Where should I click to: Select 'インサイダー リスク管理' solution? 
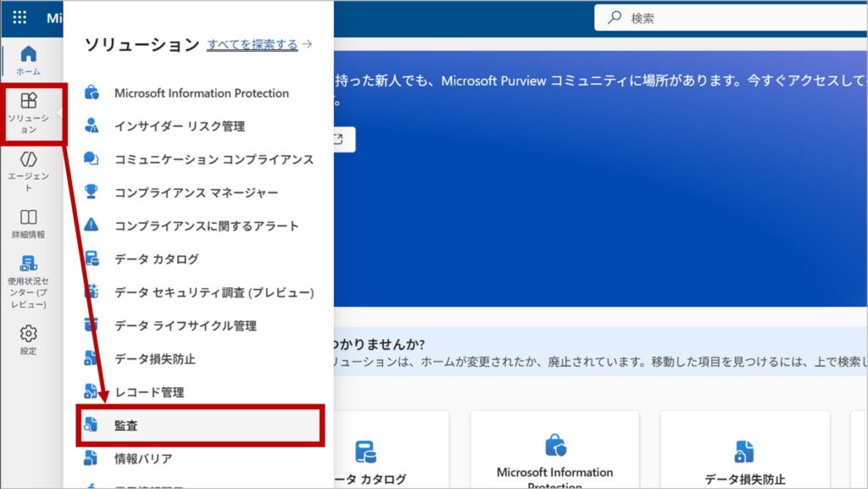179,126
